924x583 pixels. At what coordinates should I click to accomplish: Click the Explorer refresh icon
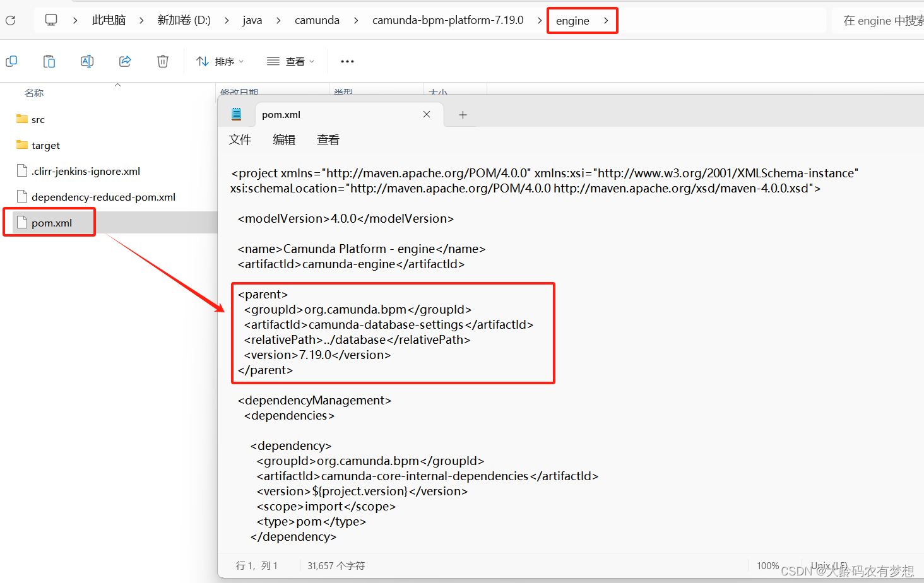point(10,20)
